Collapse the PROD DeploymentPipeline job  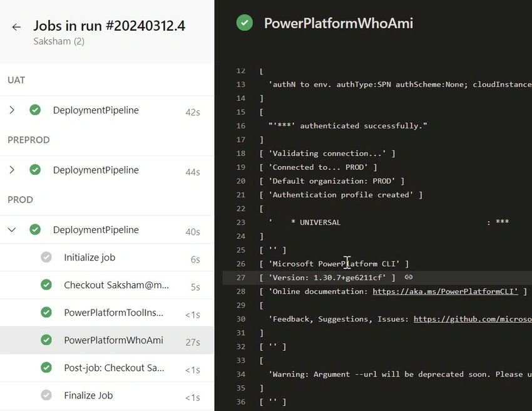pos(12,229)
